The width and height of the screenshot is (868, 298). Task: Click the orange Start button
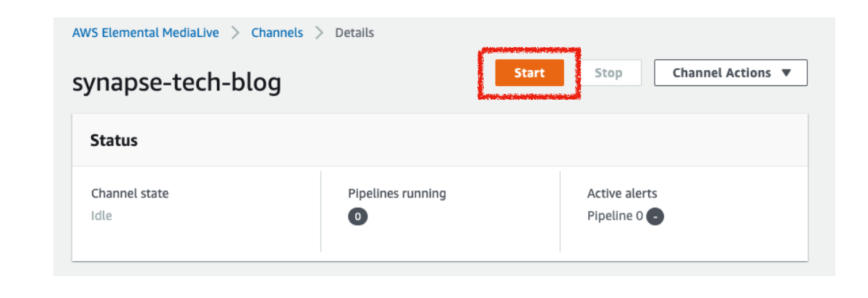click(x=529, y=73)
